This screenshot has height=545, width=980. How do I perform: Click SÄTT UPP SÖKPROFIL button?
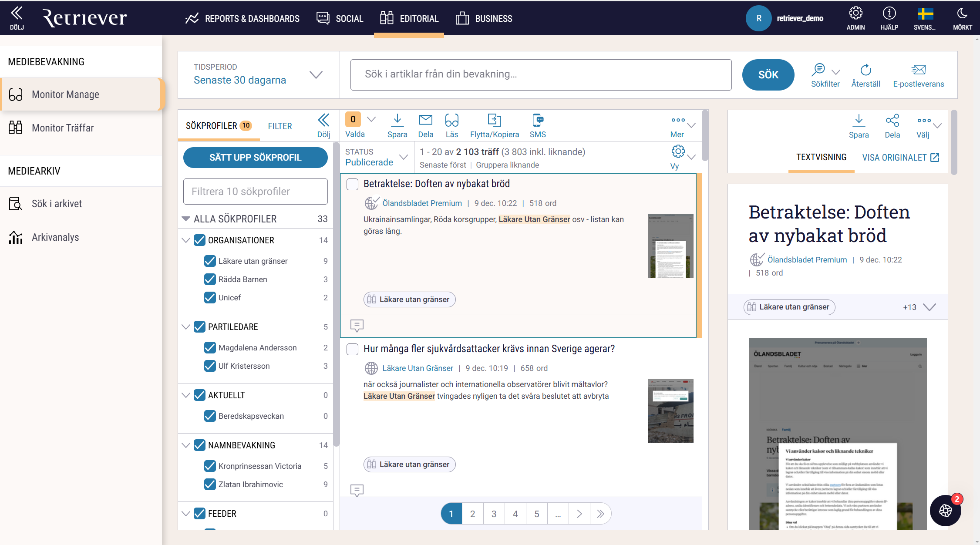[x=256, y=158]
